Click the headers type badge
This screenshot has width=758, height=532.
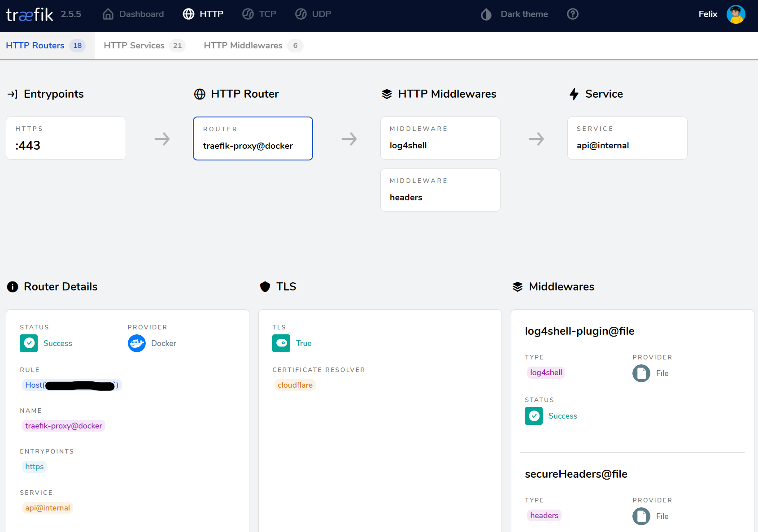[544, 515]
